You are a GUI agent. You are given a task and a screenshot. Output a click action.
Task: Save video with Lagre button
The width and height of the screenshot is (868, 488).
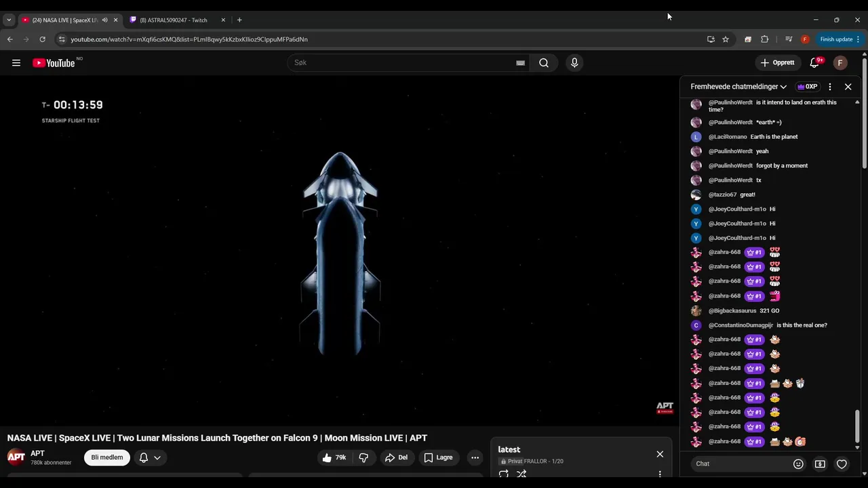tap(438, 457)
